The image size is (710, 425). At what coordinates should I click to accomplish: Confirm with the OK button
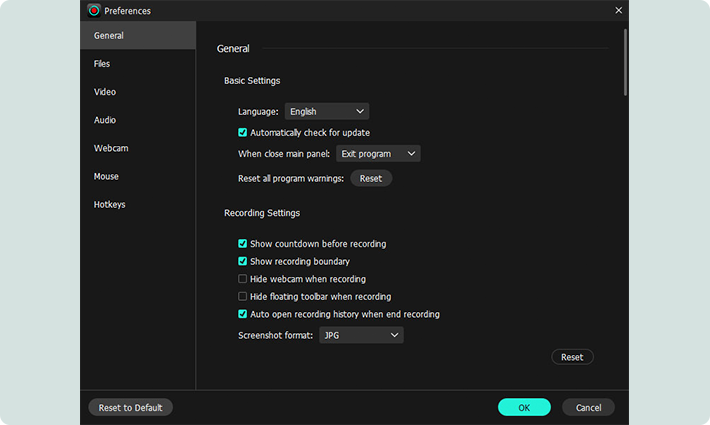(x=524, y=407)
